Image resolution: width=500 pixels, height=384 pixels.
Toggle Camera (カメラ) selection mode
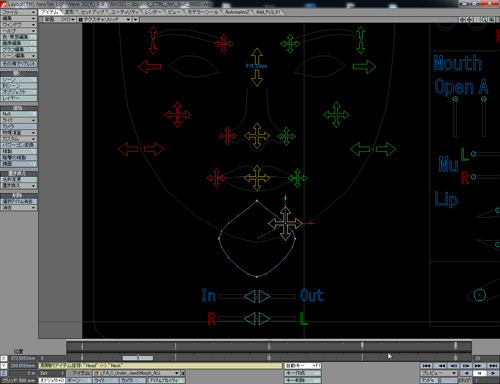(132, 380)
